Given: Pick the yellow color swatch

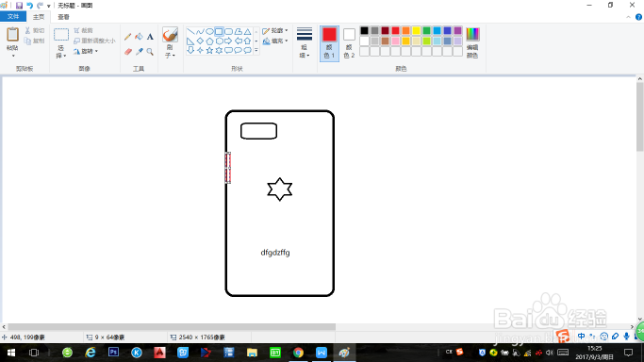Looking at the screenshot, I should 416,31.
